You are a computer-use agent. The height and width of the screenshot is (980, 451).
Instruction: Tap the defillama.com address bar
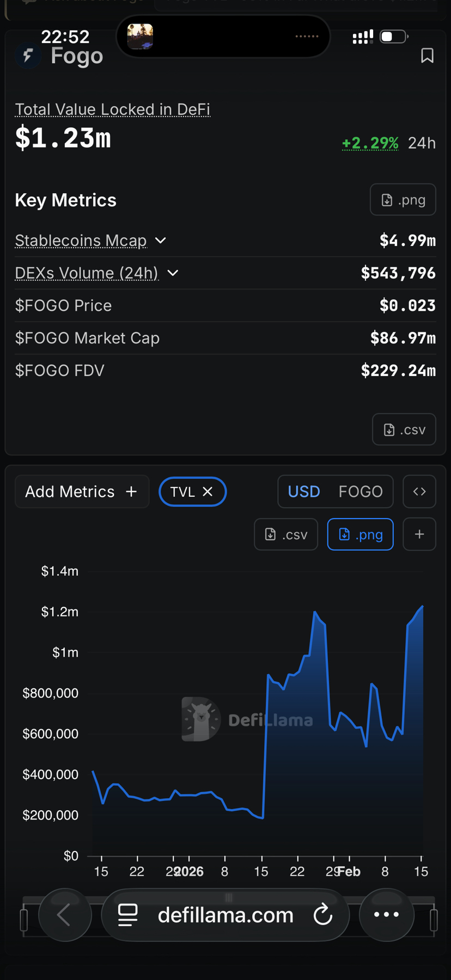(225, 915)
